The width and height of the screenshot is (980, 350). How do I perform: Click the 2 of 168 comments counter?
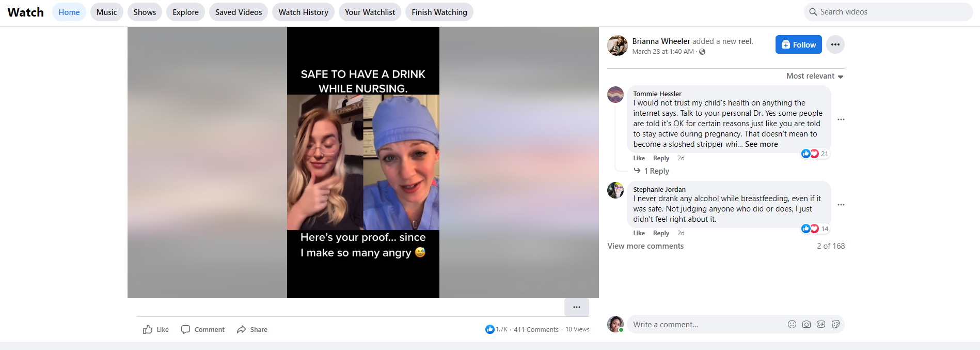pos(831,246)
